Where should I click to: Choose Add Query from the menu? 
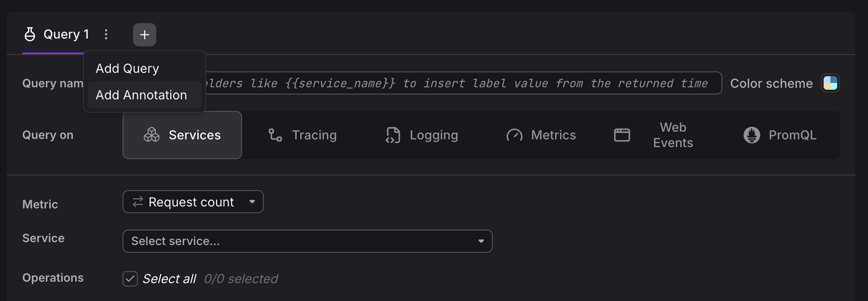coord(127,68)
